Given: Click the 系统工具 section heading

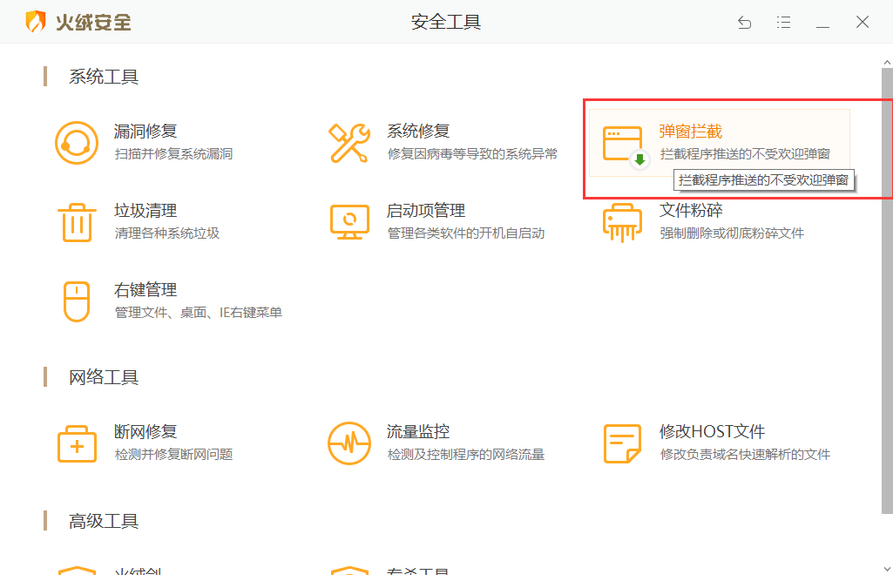Looking at the screenshot, I should tap(104, 77).
